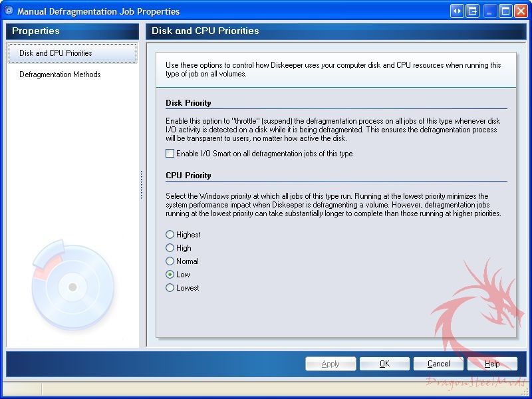This screenshot has width=532, height=399.
Task: Select Highest CPU priority
Action: 170,235
